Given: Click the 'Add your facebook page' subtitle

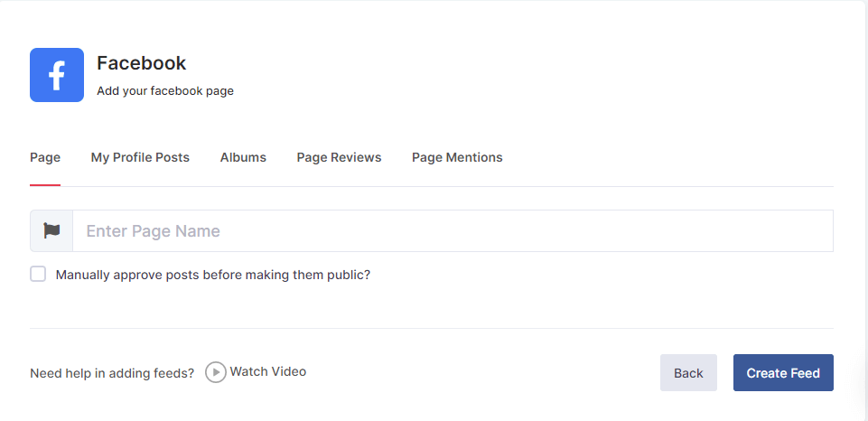Looking at the screenshot, I should click(165, 91).
